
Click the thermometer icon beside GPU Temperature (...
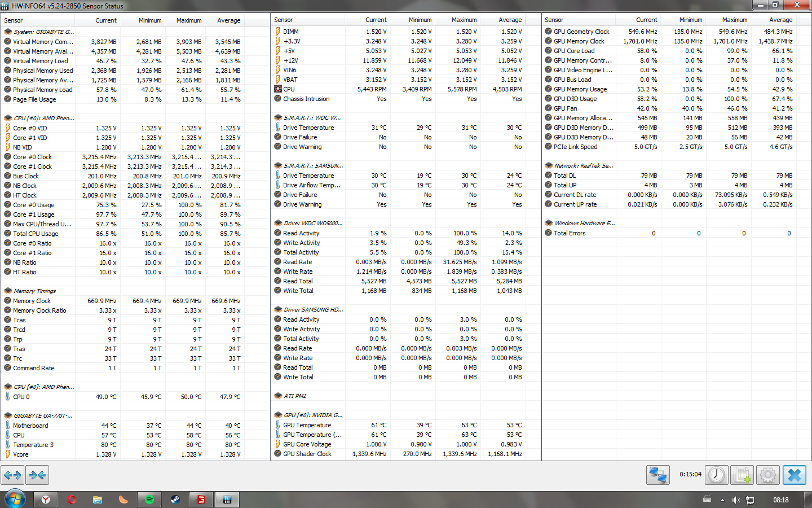point(277,435)
